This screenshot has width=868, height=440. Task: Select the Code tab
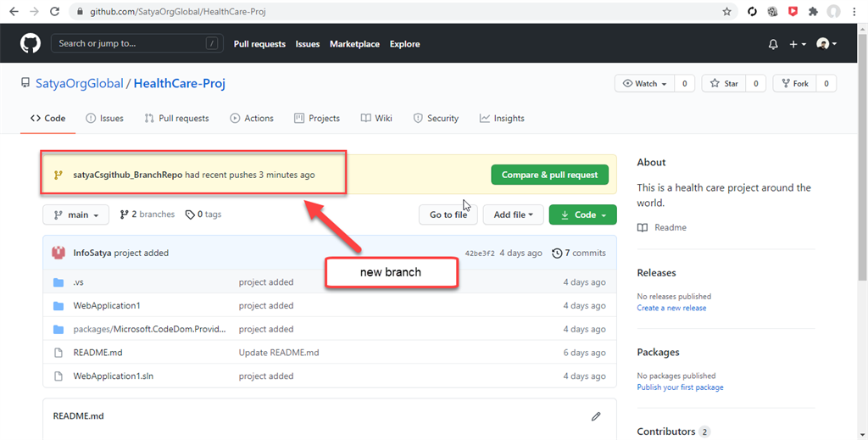click(47, 118)
